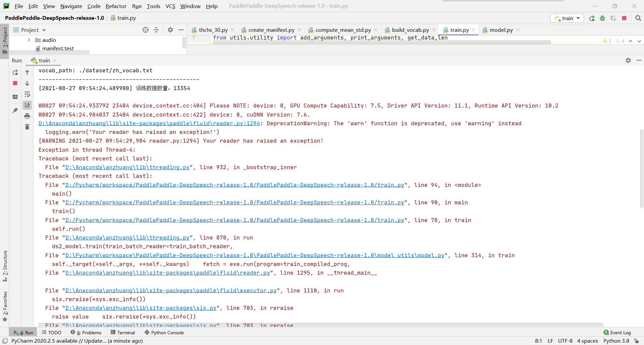Open Search Everywhere magnifier
The width and height of the screenshot is (644, 345).
pyautogui.click(x=639, y=18)
